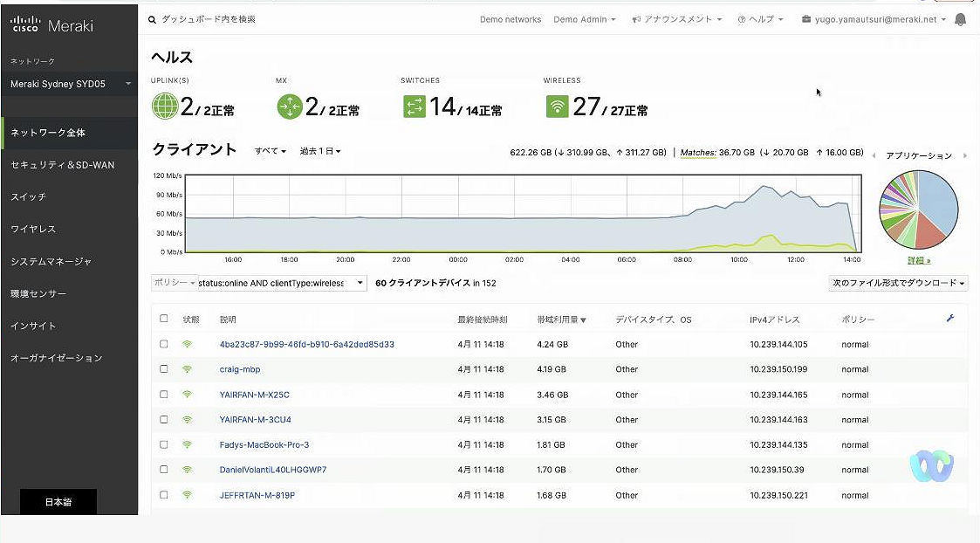This screenshot has height=543, width=980.
Task: Click the 日本語 language button
Action: tap(58, 502)
